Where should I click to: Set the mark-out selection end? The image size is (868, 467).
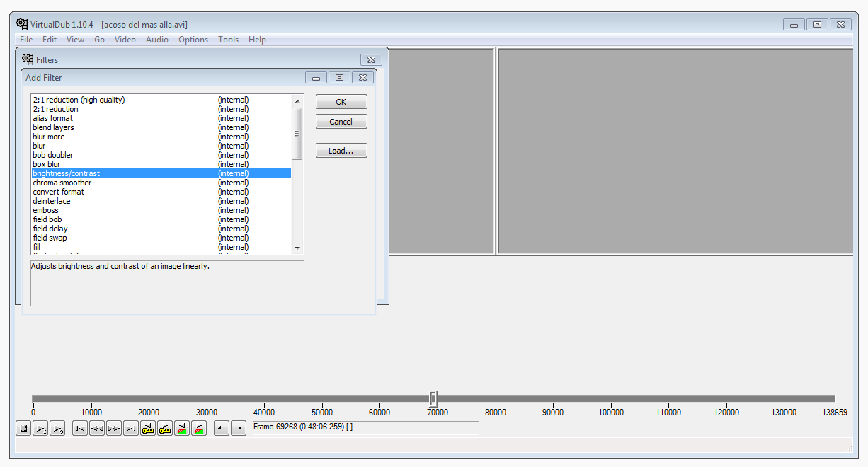click(239, 428)
